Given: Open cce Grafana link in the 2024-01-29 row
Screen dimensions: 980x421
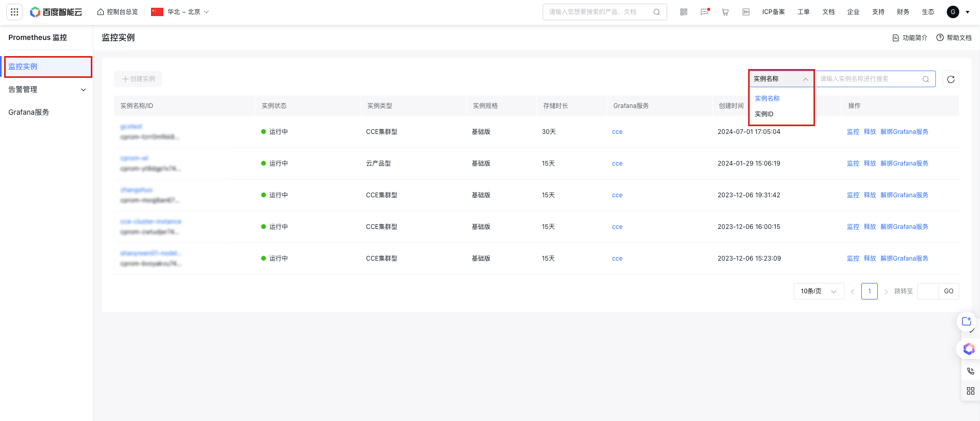Looking at the screenshot, I should click(617, 164).
